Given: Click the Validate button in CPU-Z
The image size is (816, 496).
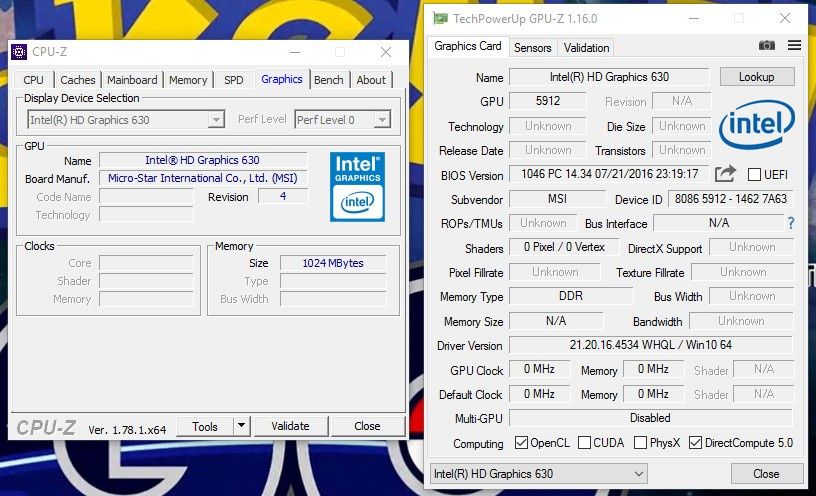Looking at the screenshot, I should [x=290, y=426].
